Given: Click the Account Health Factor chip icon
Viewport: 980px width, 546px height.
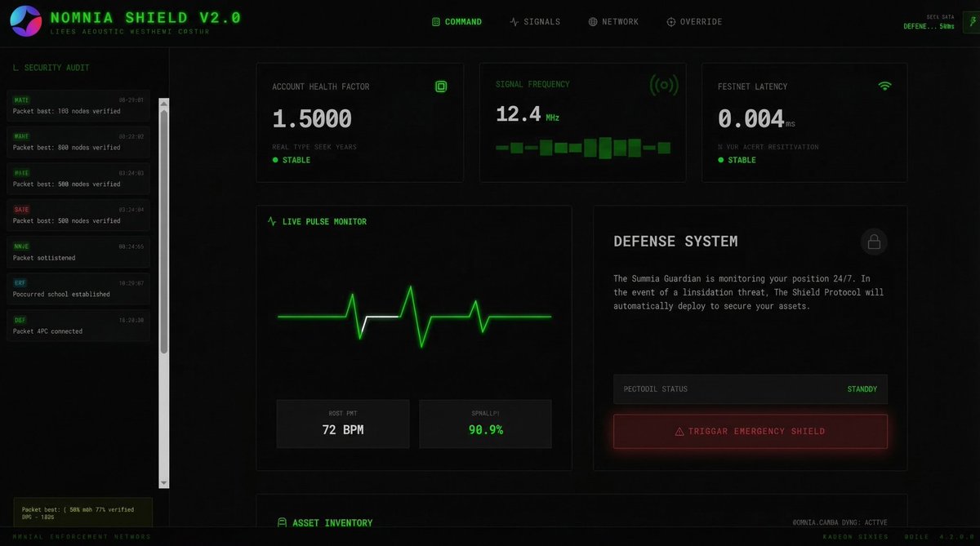Looking at the screenshot, I should click(x=441, y=87).
